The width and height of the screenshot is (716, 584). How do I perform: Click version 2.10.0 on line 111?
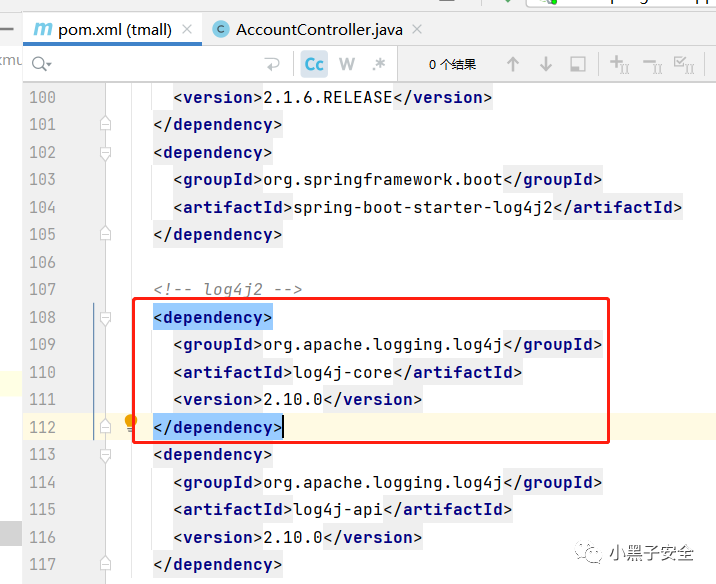(293, 400)
